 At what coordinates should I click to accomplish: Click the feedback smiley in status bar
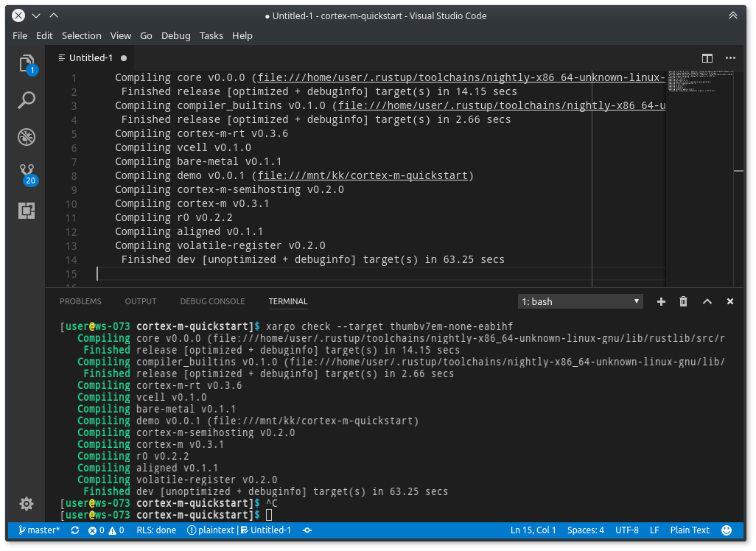[x=727, y=530]
